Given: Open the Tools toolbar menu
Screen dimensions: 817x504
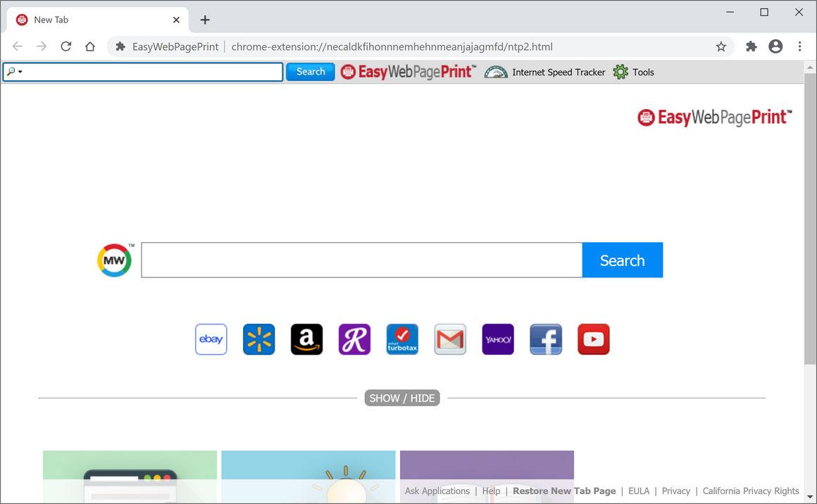Looking at the screenshot, I should 643,73.
